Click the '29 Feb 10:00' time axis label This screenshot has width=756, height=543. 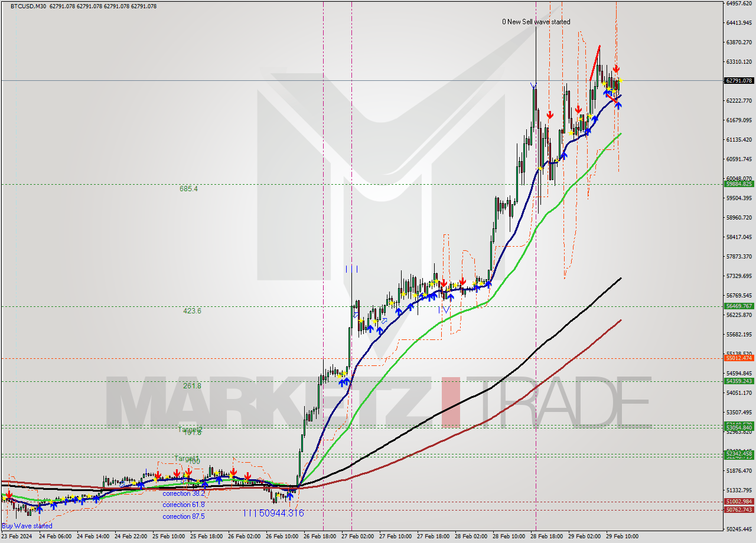pyautogui.click(x=622, y=537)
